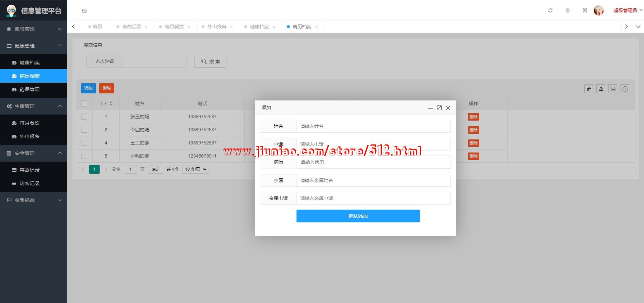Click the export icon in table toolbar
Image resolution: width=644 pixels, height=303 pixels.
pos(601,89)
